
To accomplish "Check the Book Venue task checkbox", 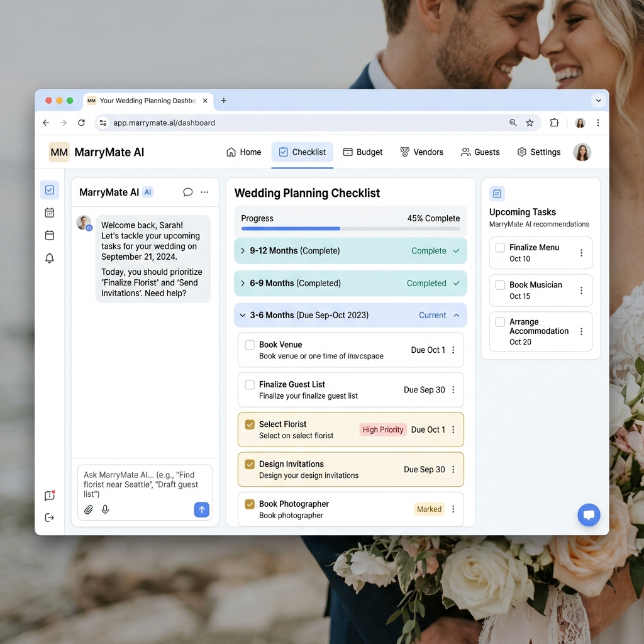I will (250, 345).
